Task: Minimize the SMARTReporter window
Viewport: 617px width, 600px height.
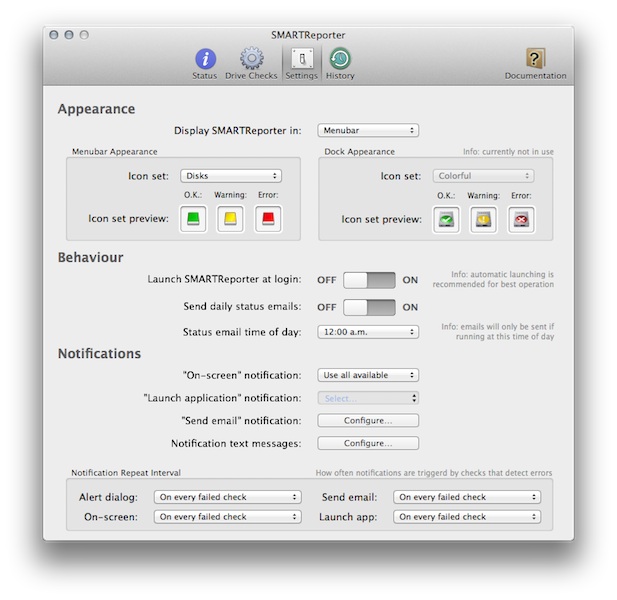Action: coord(68,35)
